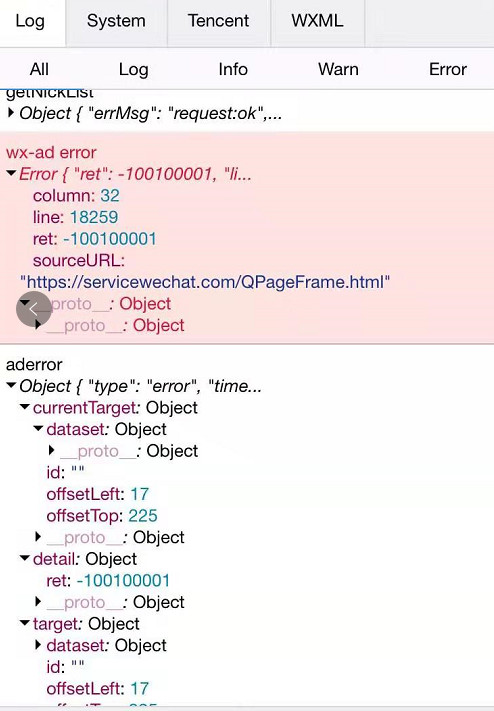This screenshot has width=494, height=711.
Task: Select the top-level Log tab
Action: point(30,21)
